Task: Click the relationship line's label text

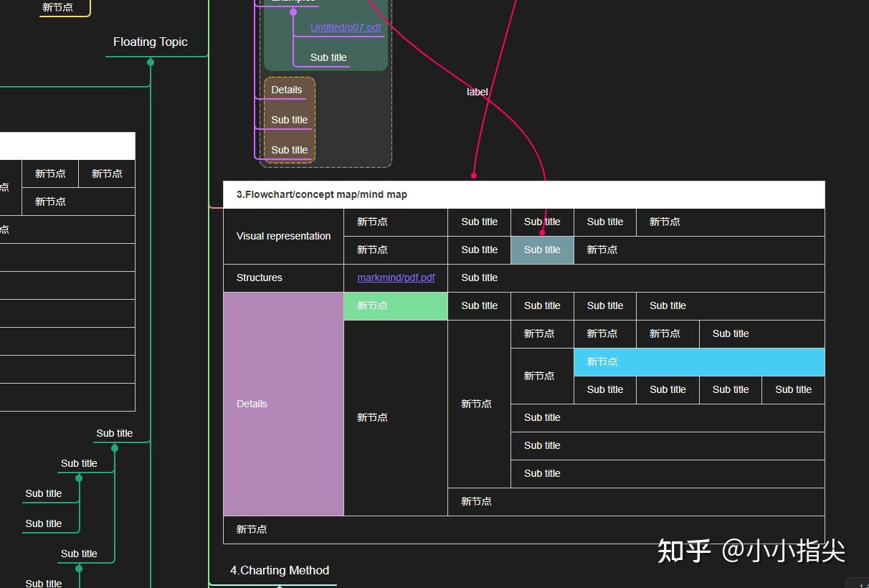Action: pos(477,92)
